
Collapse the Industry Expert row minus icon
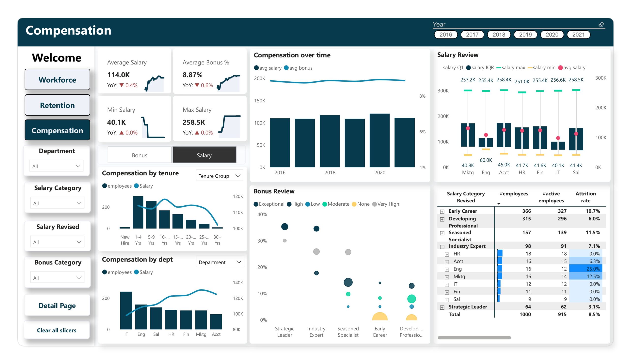click(442, 247)
